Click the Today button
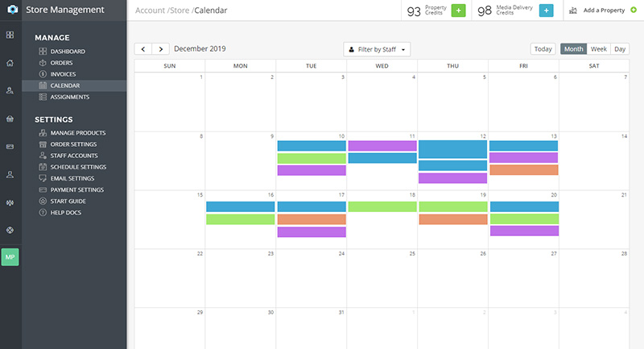Viewport: 644px width, 349px height. [x=543, y=49]
